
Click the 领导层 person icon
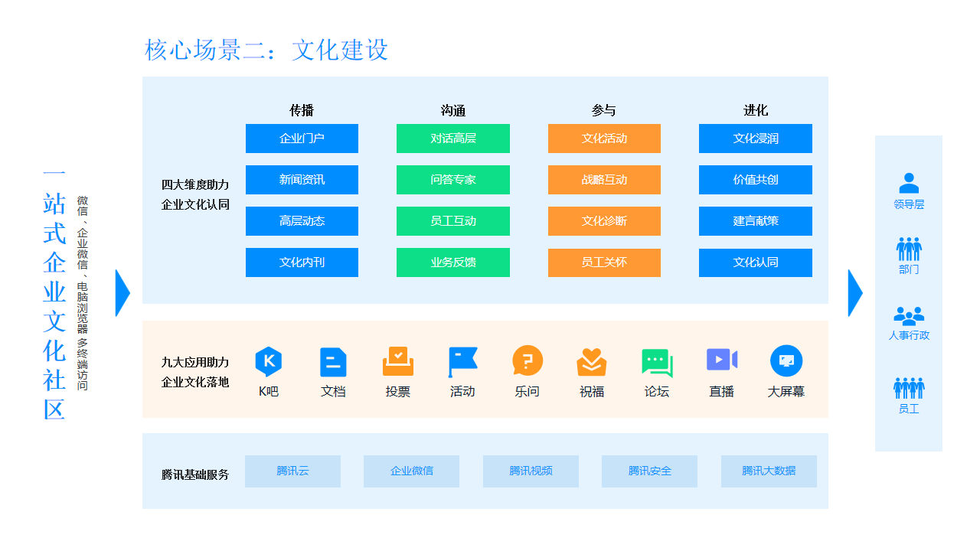pos(909,183)
